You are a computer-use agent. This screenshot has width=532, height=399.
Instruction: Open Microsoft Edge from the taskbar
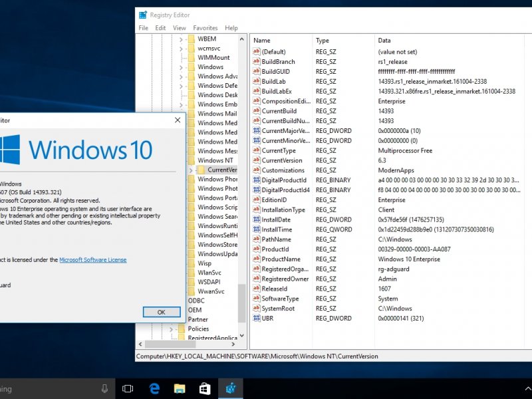coord(154,388)
